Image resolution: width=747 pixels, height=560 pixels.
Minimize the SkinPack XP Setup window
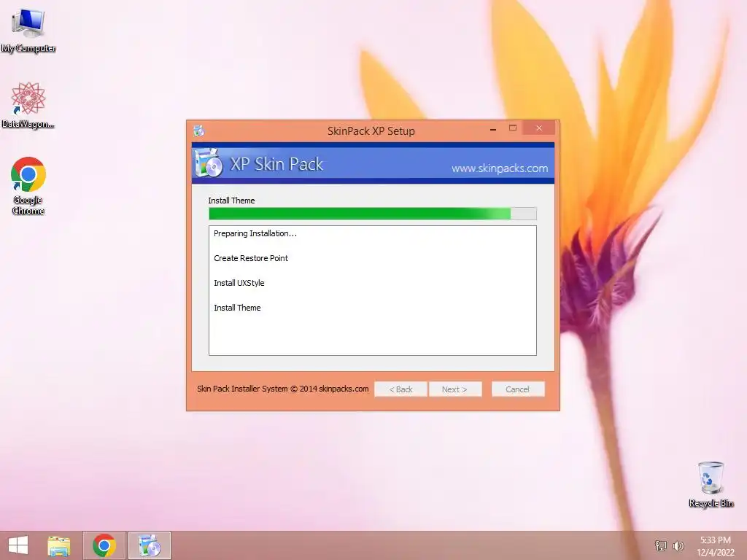tap(493, 128)
